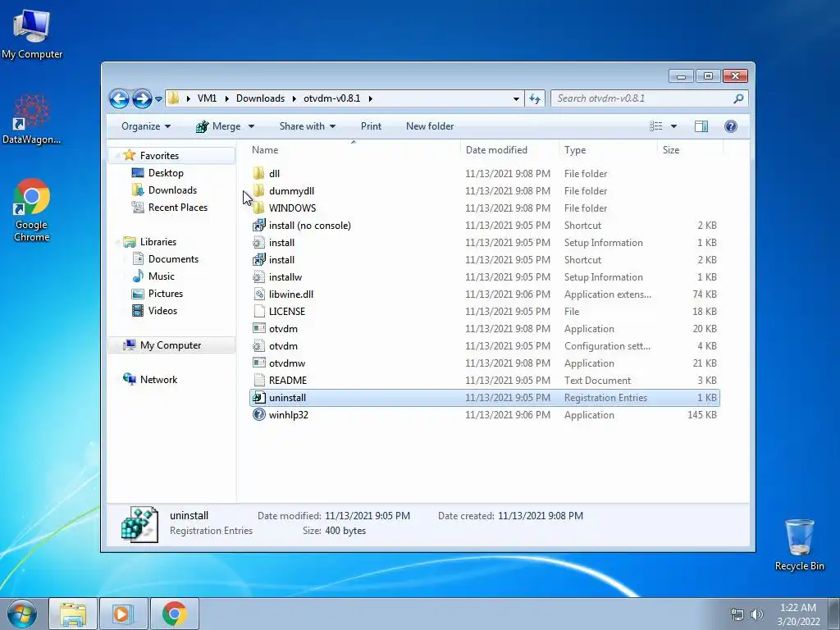Sort by the Type column header
This screenshot has width=840, height=630.
pyautogui.click(x=608, y=150)
